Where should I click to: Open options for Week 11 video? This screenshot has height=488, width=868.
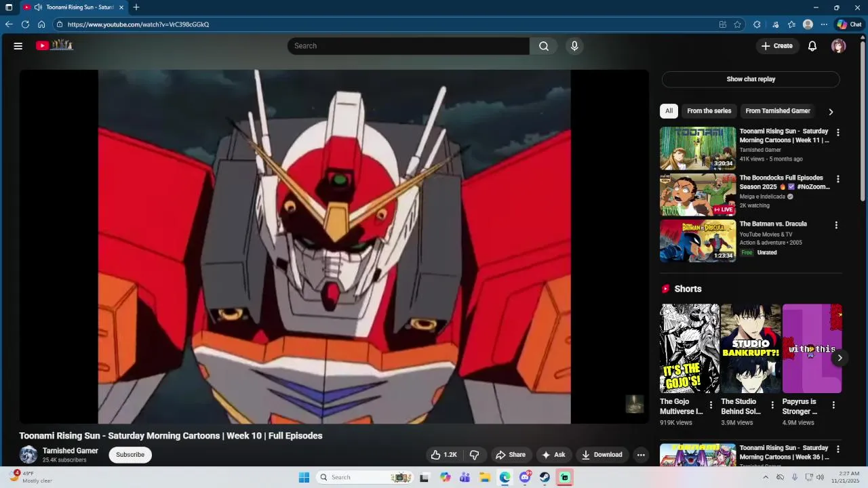click(x=838, y=133)
